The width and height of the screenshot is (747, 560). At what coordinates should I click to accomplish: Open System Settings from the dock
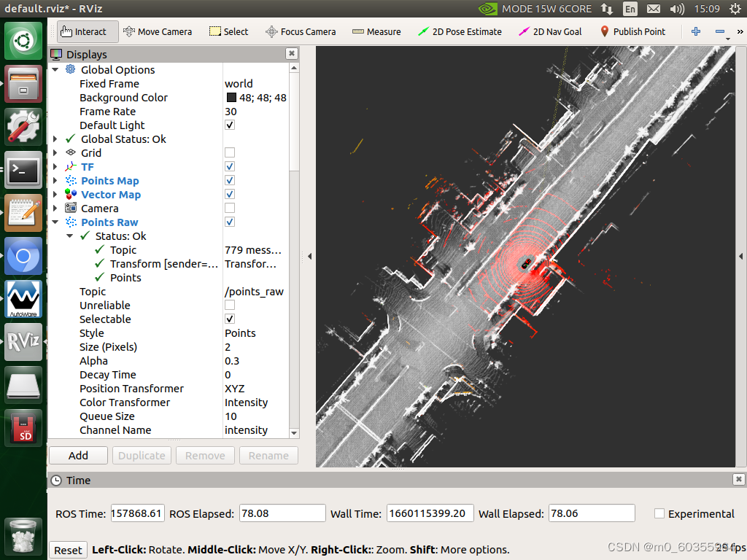pyautogui.click(x=23, y=127)
